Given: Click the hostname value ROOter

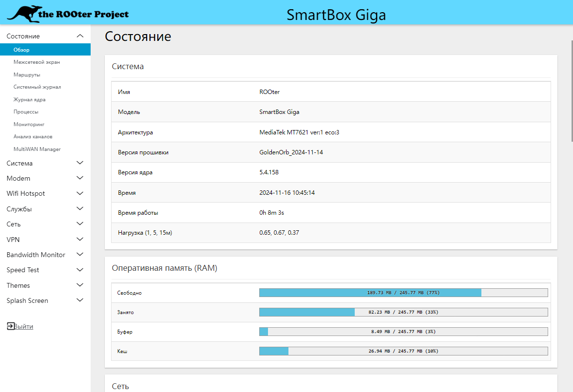Looking at the screenshot, I should point(269,92).
